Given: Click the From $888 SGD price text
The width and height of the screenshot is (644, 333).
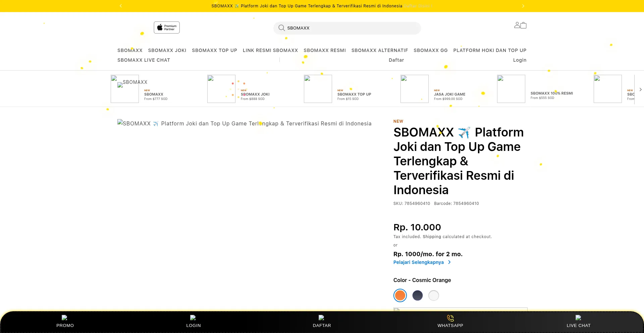Looking at the screenshot, I should tap(253, 99).
